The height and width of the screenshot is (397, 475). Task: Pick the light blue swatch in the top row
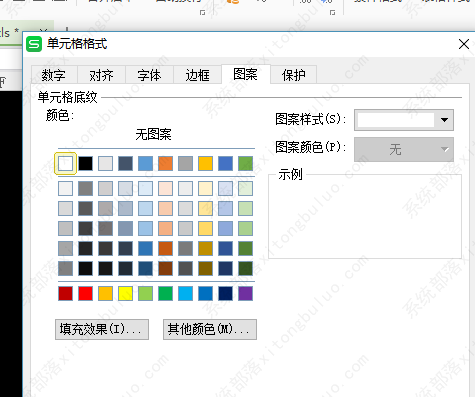(x=145, y=163)
